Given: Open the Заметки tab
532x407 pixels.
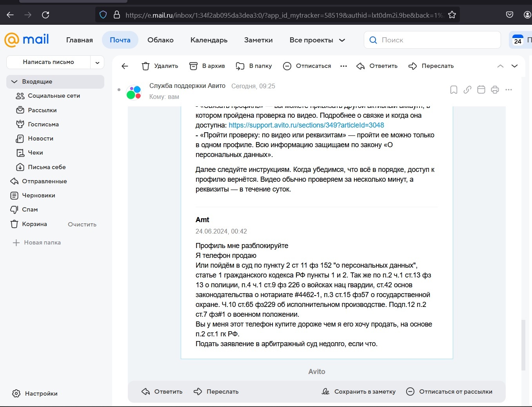Looking at the screenshot, I should (258, 40).
